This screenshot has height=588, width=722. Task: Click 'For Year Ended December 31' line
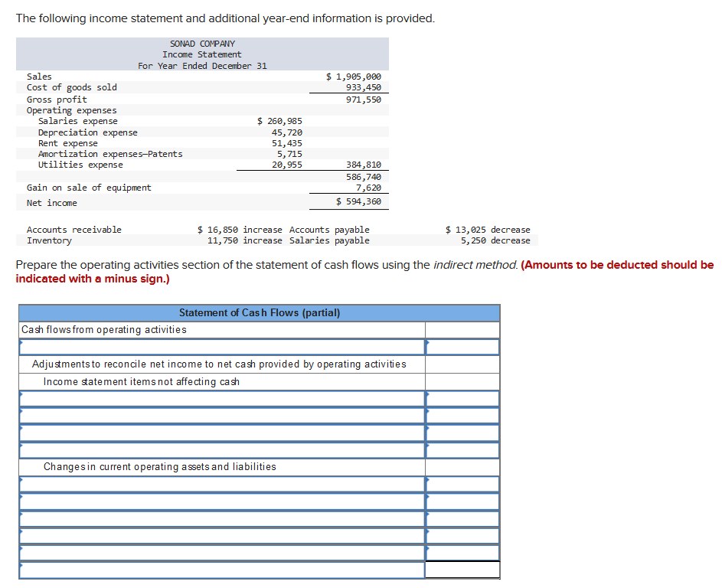coord(203,66)
